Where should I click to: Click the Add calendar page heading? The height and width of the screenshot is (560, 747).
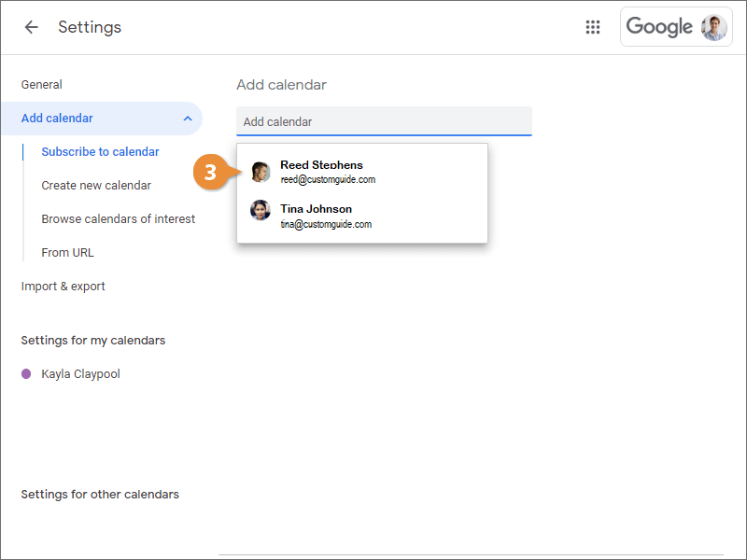tap(282, 85)
